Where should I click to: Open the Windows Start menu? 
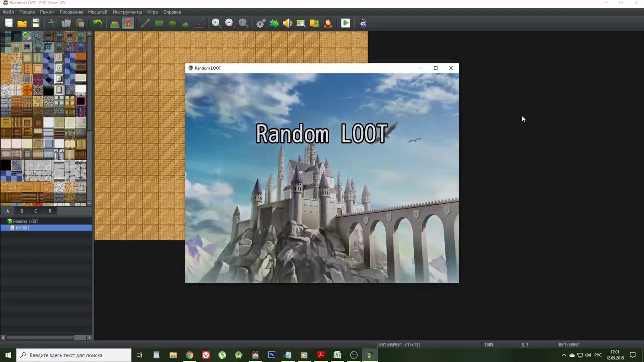point(8,355)
